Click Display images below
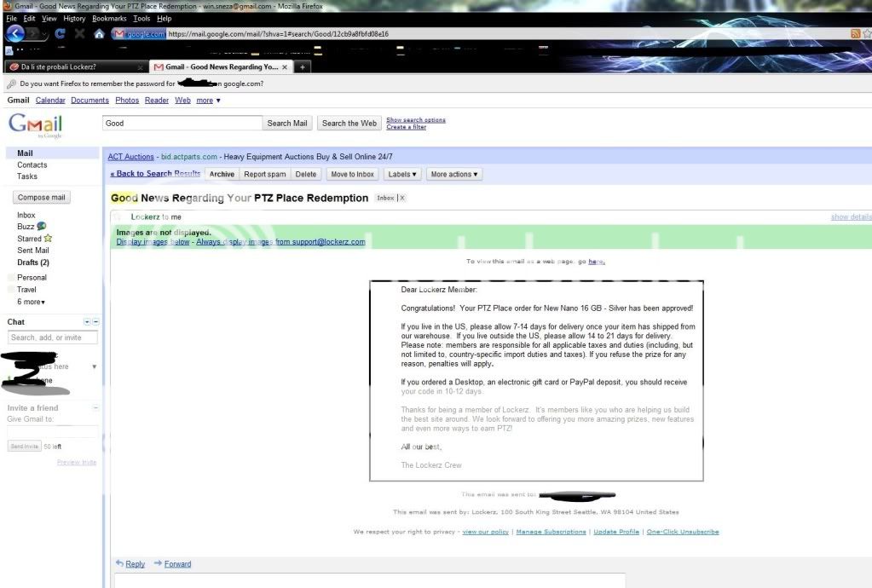The width and height of the screenshot is (872, 588). click(153, 242)
